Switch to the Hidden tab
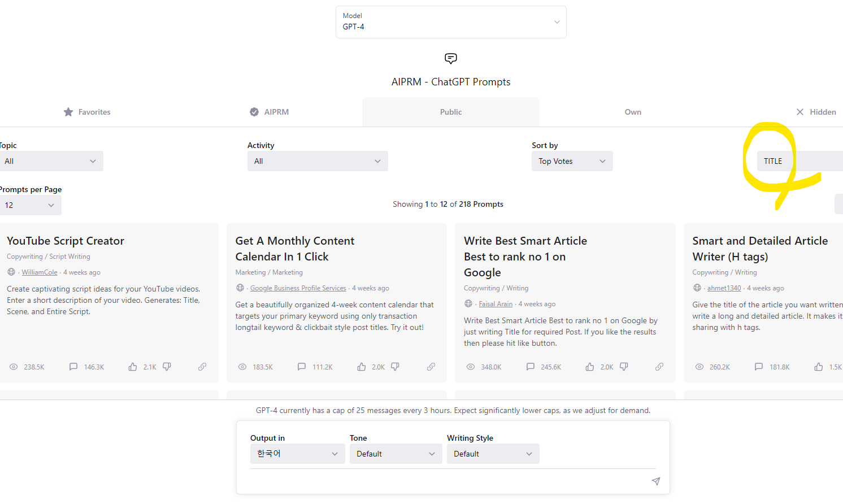The width and height of the screenshot is (843, 504). coord(816,112)
